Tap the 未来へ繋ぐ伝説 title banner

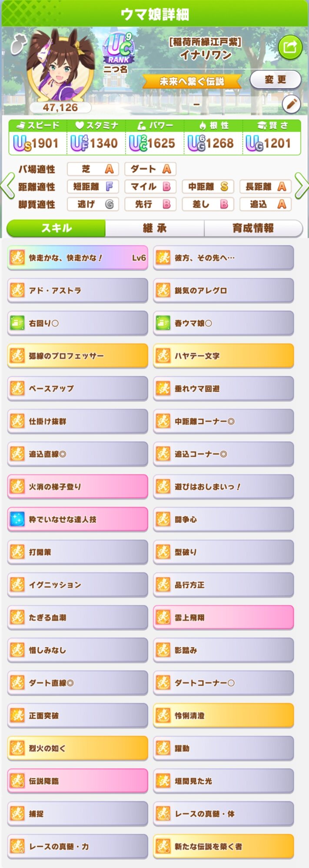coord(192,81)
